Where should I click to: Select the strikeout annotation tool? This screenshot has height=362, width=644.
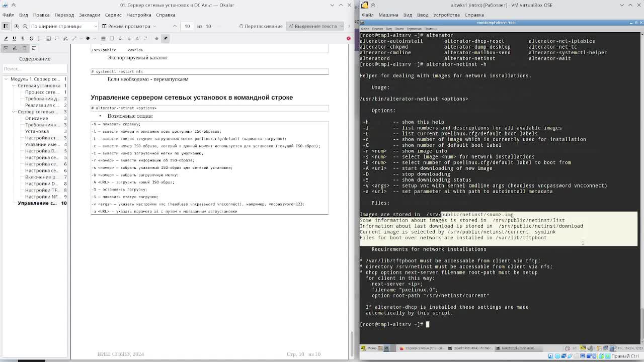31,38
